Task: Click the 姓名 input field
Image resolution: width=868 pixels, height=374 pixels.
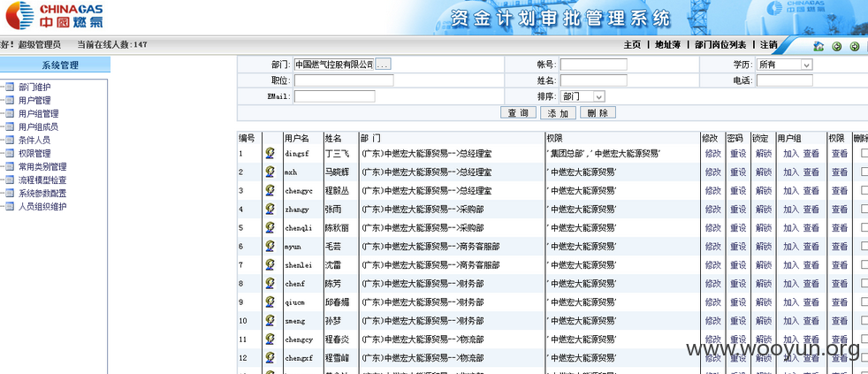Action: tap(593, 80)
